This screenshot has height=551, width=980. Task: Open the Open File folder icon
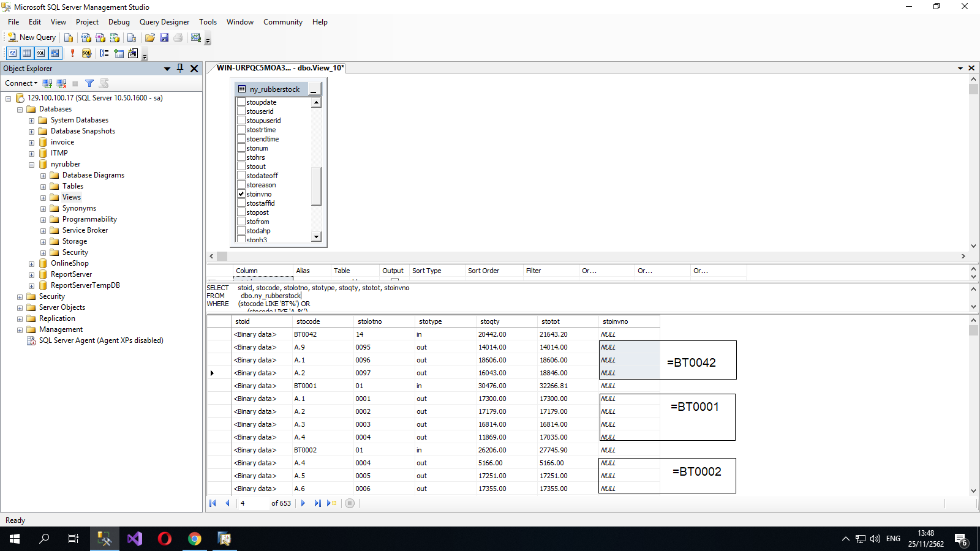coord(150,37)
